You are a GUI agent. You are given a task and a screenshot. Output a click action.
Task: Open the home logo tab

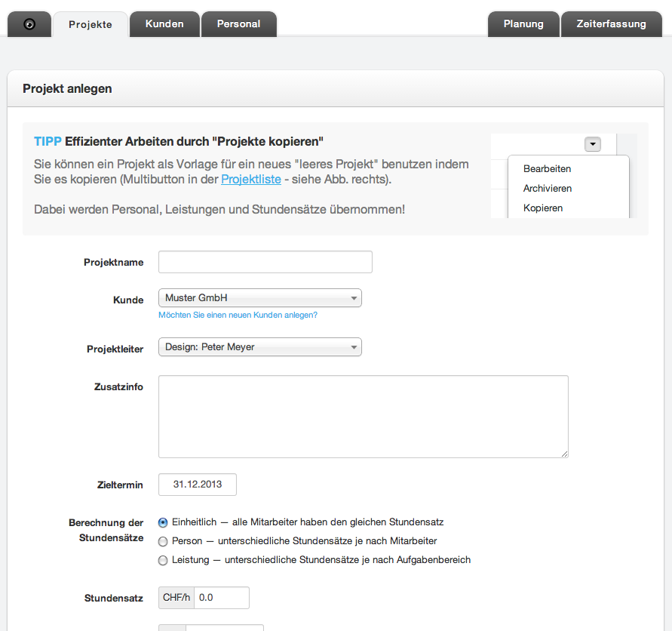pos(29,24)
